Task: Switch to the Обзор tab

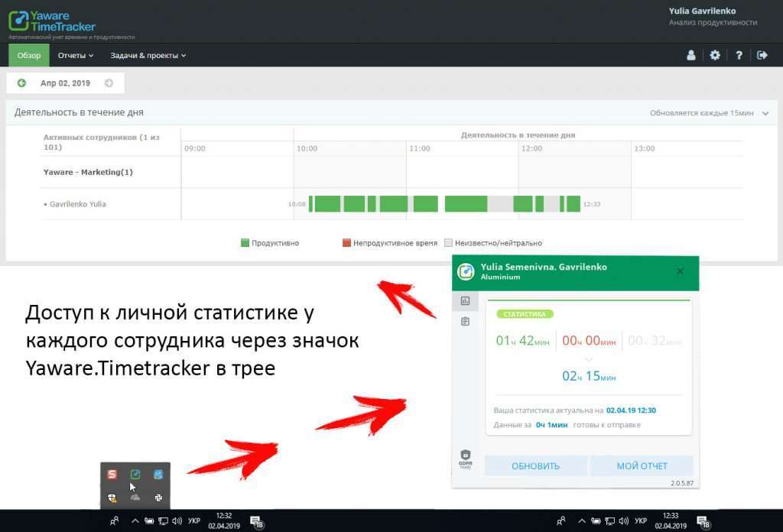Action: [28, 55]
